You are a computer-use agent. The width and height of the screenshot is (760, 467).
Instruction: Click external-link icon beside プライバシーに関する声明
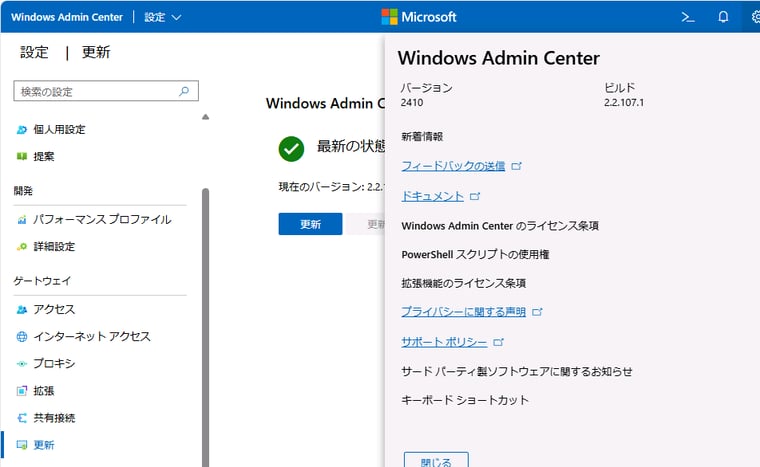[537, 312]
